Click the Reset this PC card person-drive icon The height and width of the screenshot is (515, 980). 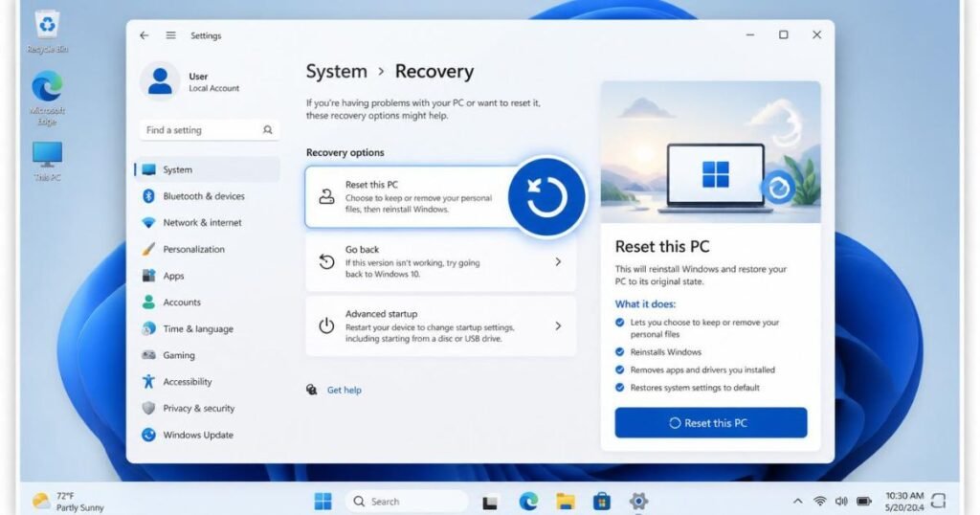coord(326,197)
